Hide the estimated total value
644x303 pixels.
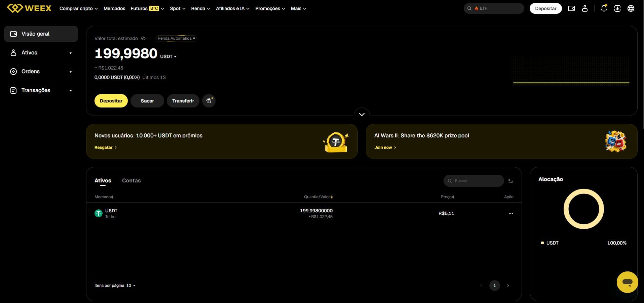tap(143, 38)
